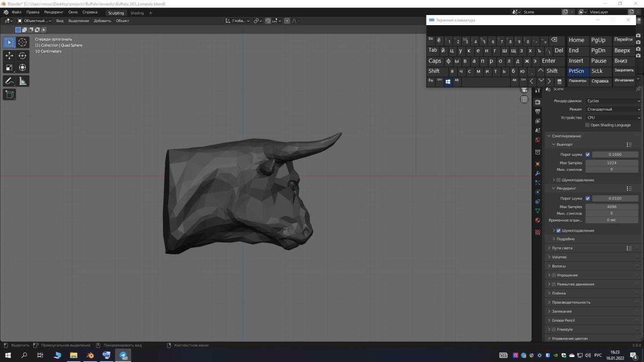This screenshot has width=644, height=362.
Task: Open the Рендеринг menu
Action: (54, 12)
